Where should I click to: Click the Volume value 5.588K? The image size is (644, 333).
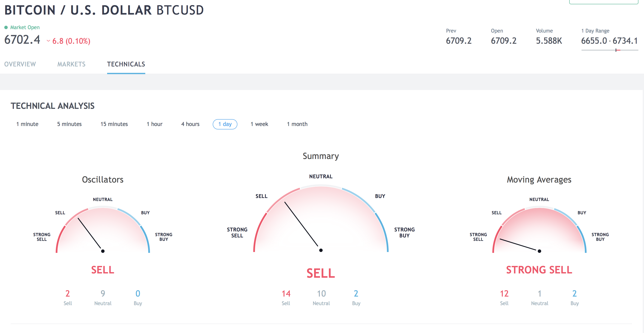(x=549, y=41)
